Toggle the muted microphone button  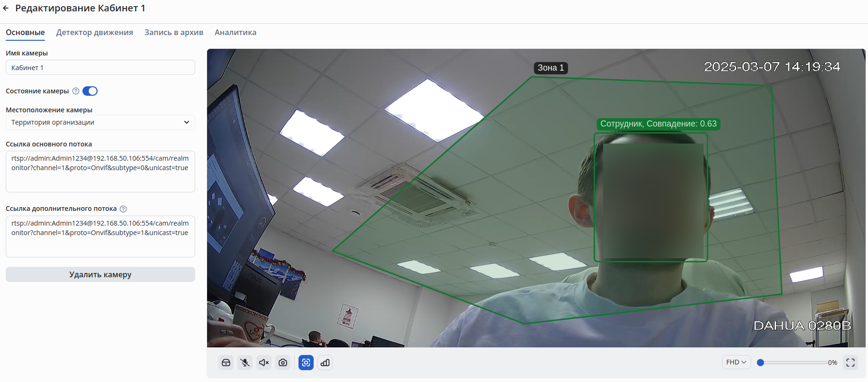pyautogui.click(x=245, y=363)
